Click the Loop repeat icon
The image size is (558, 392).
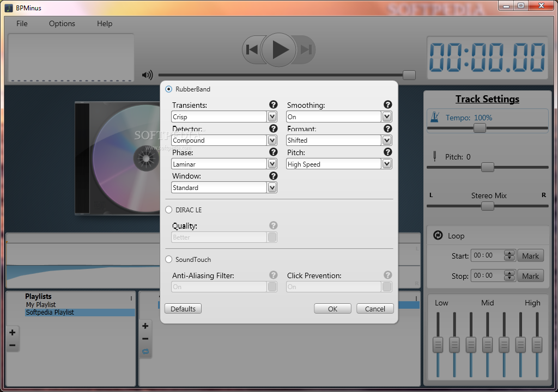(x=438, y=235)
